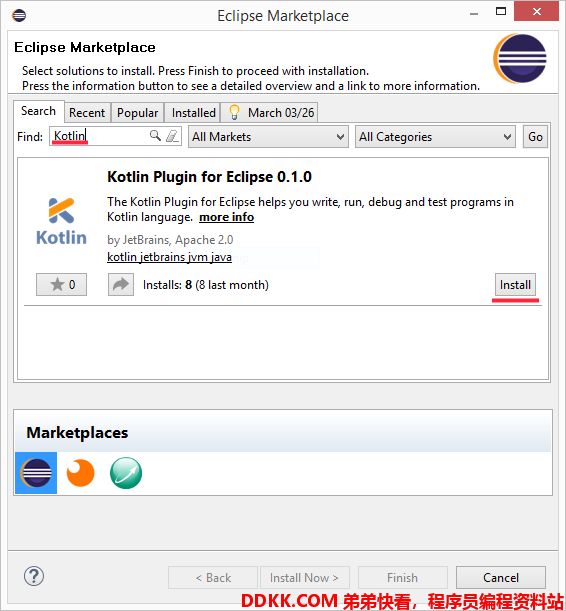Click the share arrow icon

click(x=121, y=284)
